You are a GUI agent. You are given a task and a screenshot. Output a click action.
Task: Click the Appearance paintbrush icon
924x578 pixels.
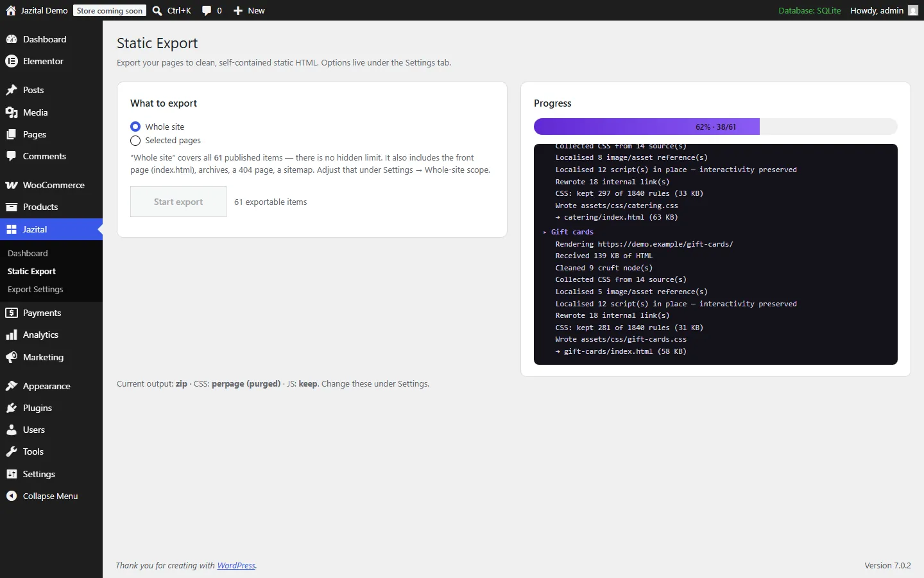click(x=12, y=386)
